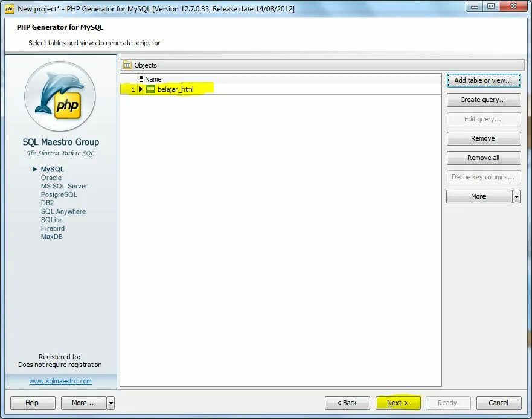Image resolution: width=532 pixels, height=419 pixels.
Task: Click the column chooser icon beside Name
Action: point(141,79)
